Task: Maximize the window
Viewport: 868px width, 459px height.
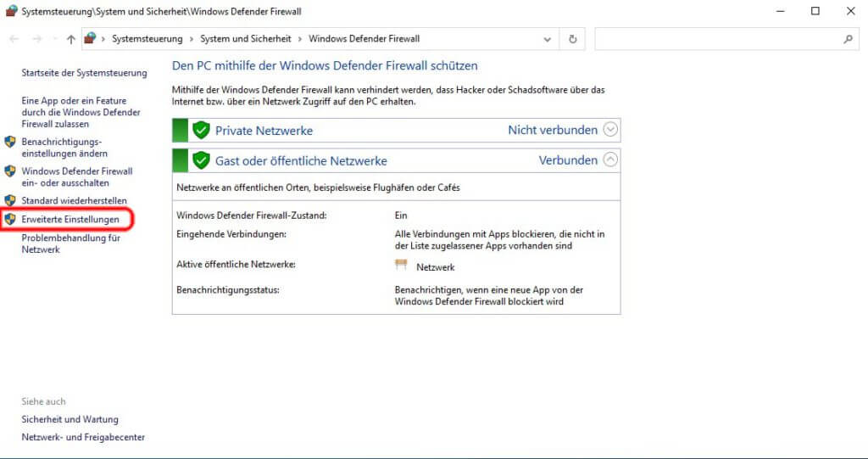Action: 815,10
